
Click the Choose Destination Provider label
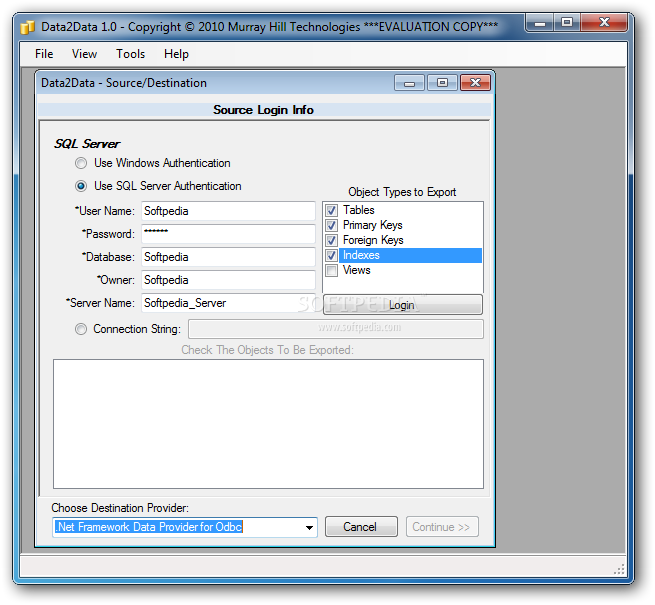pos(120,508)
